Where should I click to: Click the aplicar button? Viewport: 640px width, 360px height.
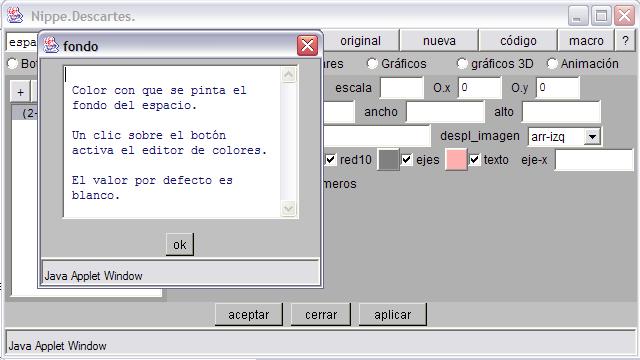pyautogui.click(x=393, y=314)
